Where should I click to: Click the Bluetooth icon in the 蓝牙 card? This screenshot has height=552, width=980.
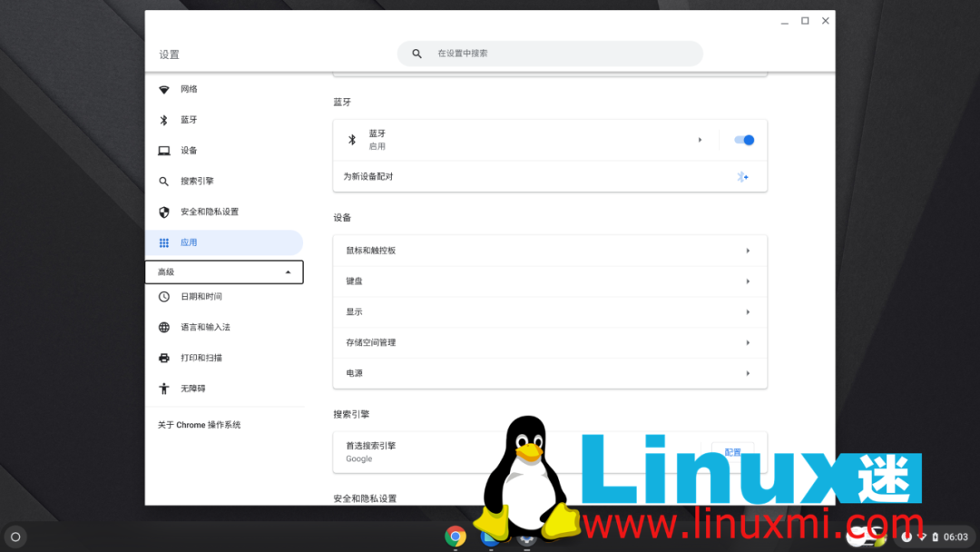(x=352, y=140)
